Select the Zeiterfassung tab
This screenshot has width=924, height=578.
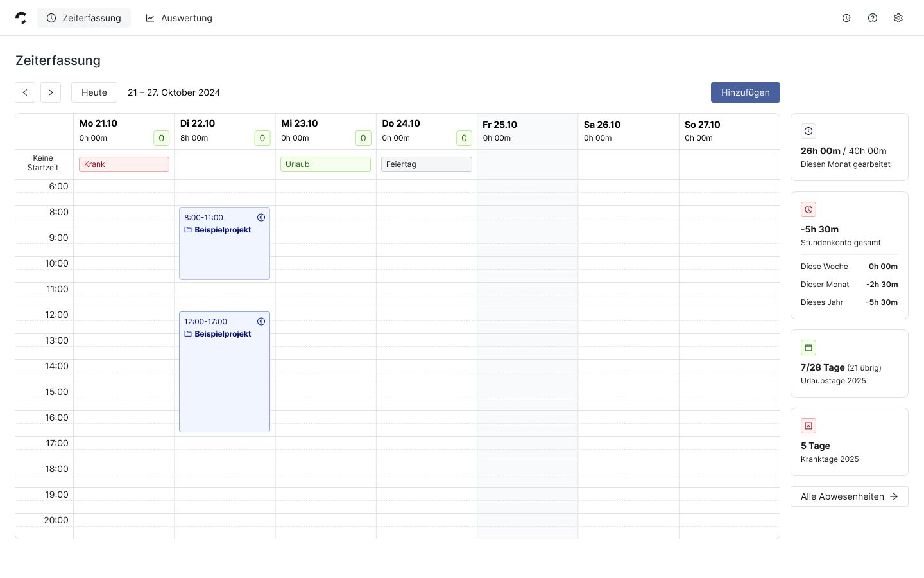click(x=84, y=18)
